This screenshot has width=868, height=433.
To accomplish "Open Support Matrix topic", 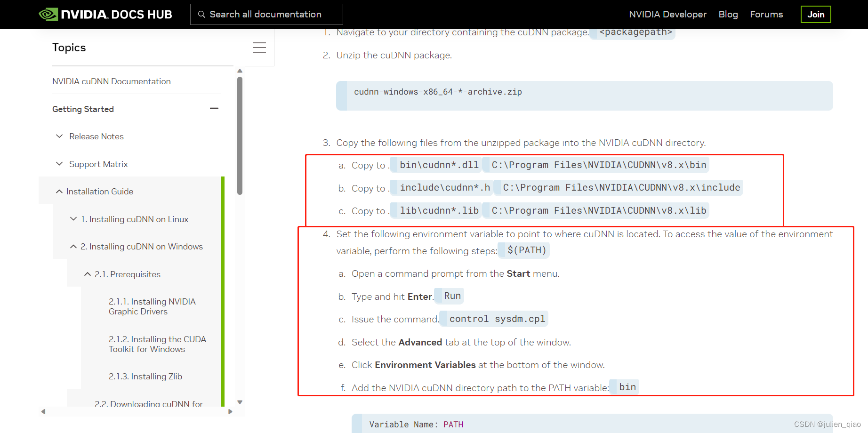I will (98, 164).
